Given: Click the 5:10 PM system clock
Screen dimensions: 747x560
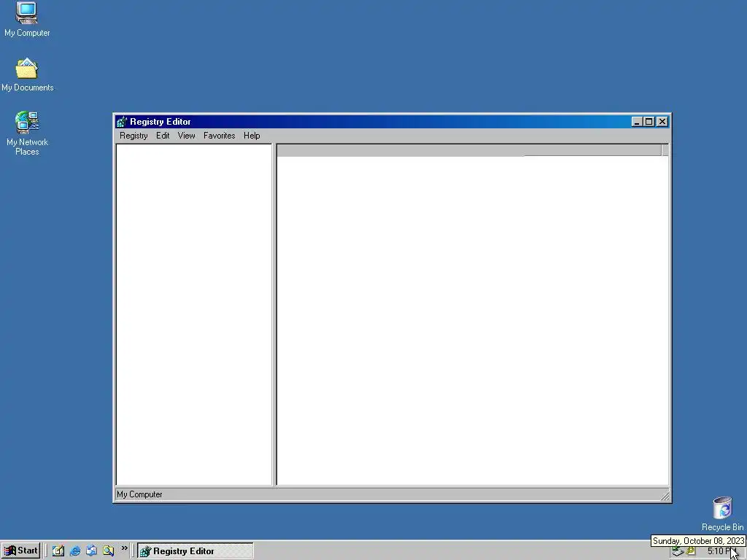Looking at the screenshot, I should point(720,551).
